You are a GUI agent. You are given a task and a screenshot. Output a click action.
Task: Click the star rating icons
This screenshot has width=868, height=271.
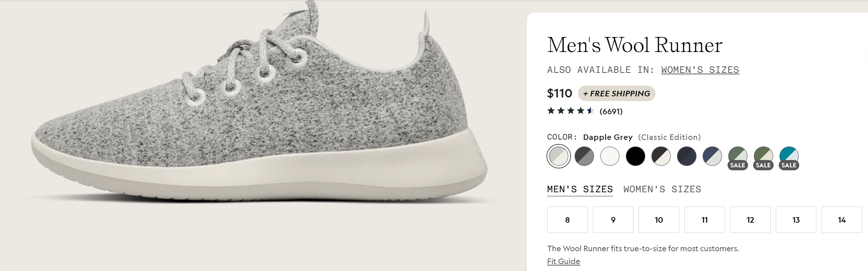(x=570, y=111)
